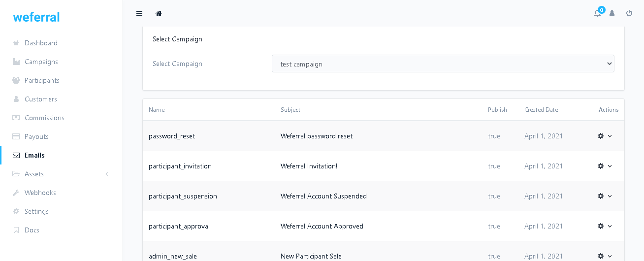This screenshot has height=261, width=644.
Task: Click the weferral logo link
Action: pos(36,17)
